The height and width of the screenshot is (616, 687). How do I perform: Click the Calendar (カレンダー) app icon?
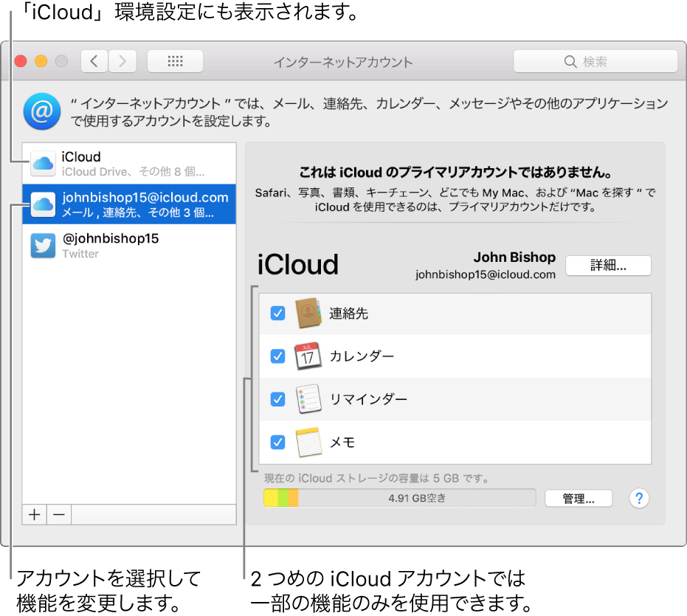click(x=308, y=356)
